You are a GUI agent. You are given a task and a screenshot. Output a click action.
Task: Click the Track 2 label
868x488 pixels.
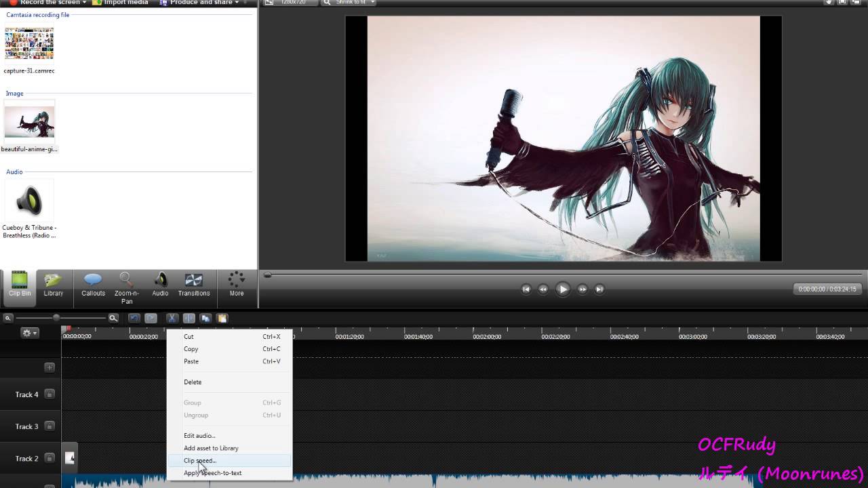tap(27, 459)
